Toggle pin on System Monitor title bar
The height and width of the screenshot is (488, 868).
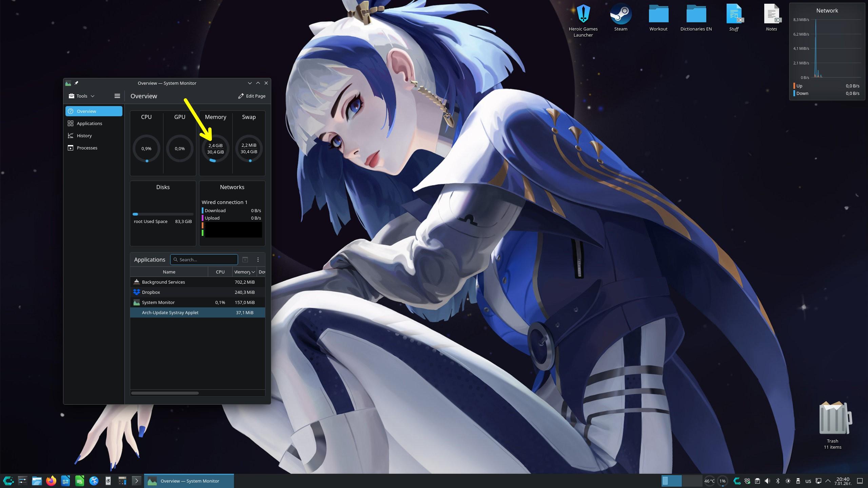pyautogui.click(x=77, y=83)
